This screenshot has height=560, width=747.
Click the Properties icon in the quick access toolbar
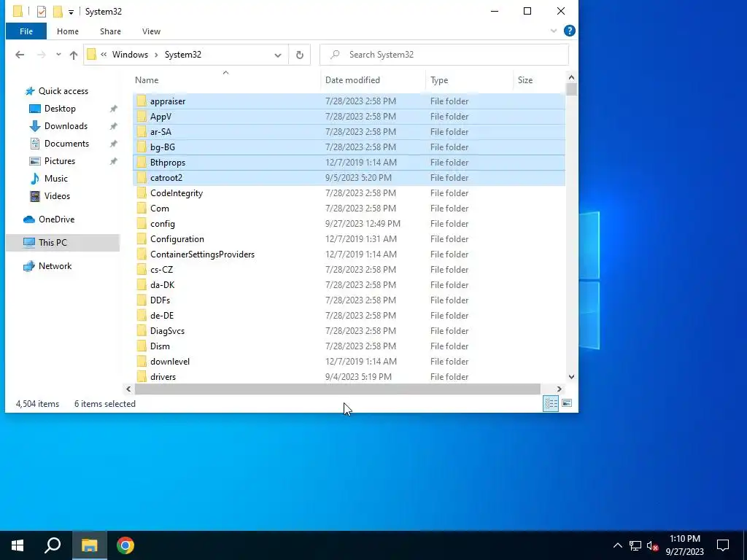(42, 11)
